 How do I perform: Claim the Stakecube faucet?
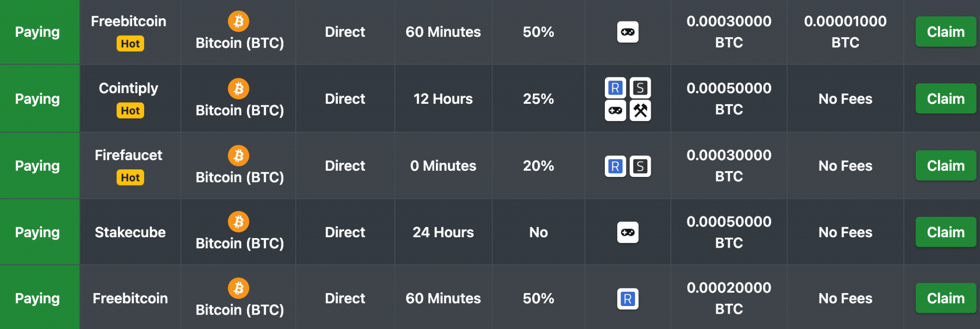[946, 232]
